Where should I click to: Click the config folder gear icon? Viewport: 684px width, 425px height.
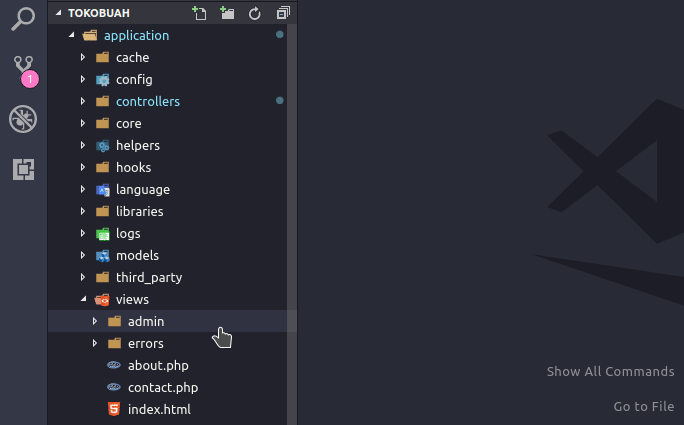point(103,79)
